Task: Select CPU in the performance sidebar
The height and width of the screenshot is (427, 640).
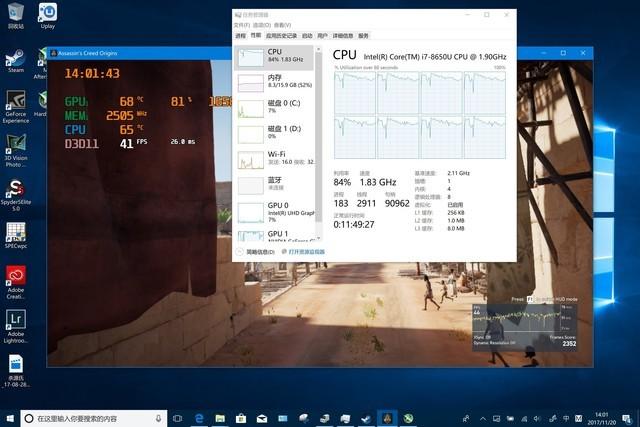Action: click(272, 56)
